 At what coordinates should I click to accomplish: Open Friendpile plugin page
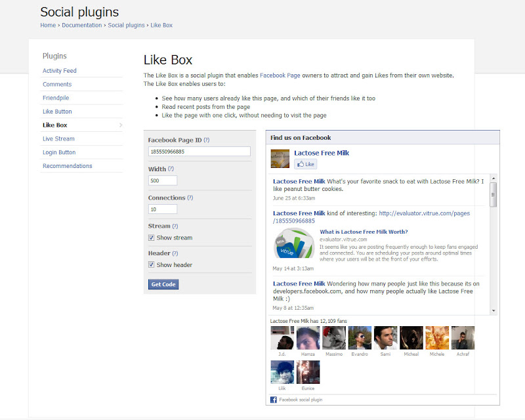pos(56,98)
